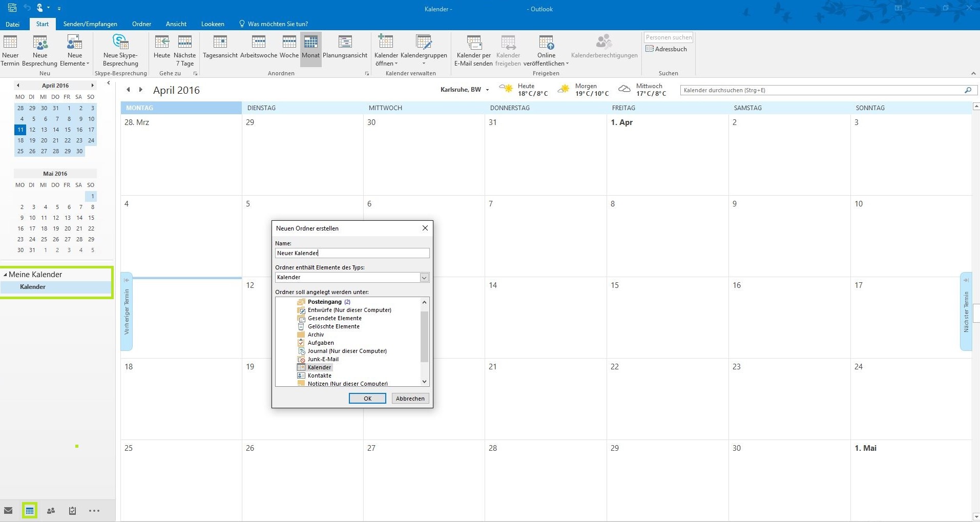
Task: Switch to Mail in the navigation bar
Action: click(8, 511)
